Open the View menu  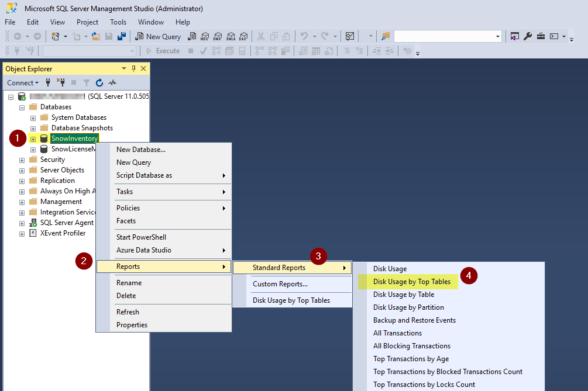(x=57, y=22)
